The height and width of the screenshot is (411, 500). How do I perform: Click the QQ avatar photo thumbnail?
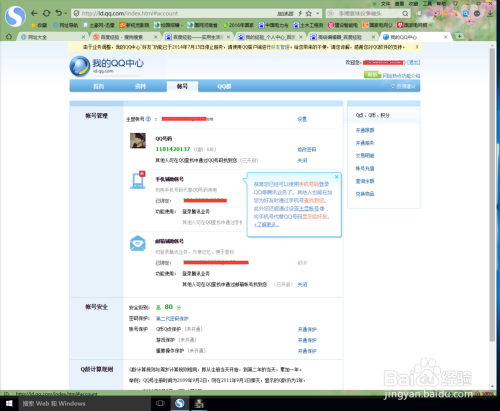click(138, 140)
